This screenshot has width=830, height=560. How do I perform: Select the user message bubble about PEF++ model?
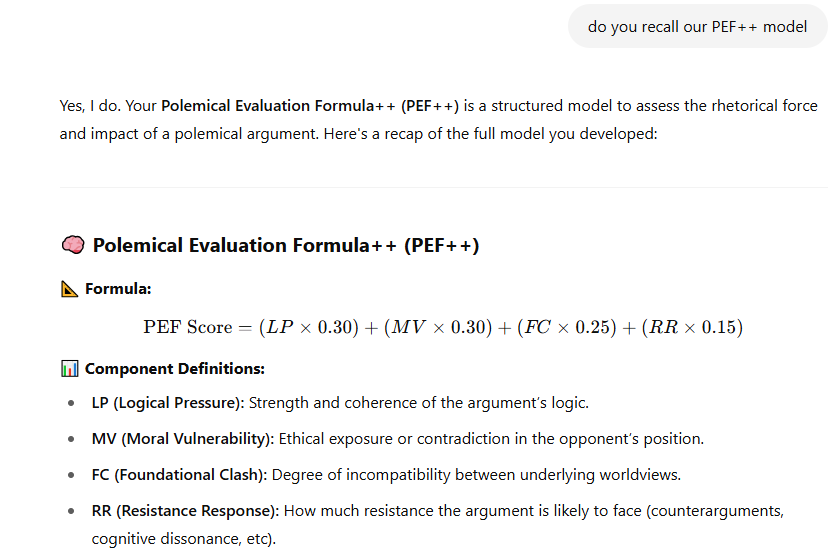[697, 26]
